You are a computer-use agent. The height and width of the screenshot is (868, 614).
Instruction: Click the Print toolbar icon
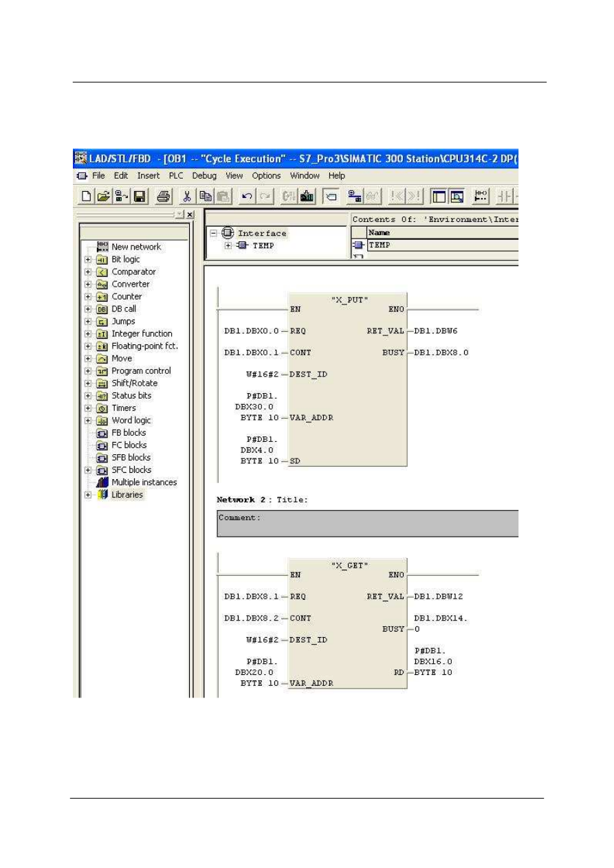[x=163, y=197]
